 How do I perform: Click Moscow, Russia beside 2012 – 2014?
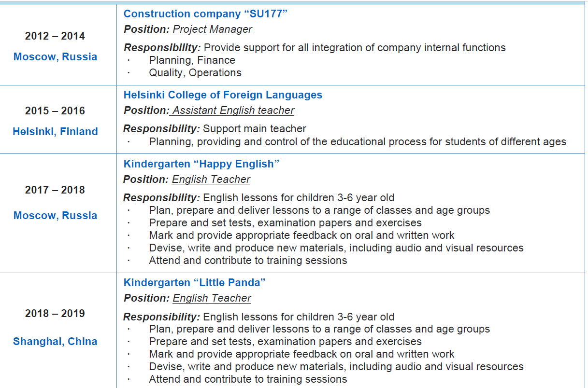(55, 57)
